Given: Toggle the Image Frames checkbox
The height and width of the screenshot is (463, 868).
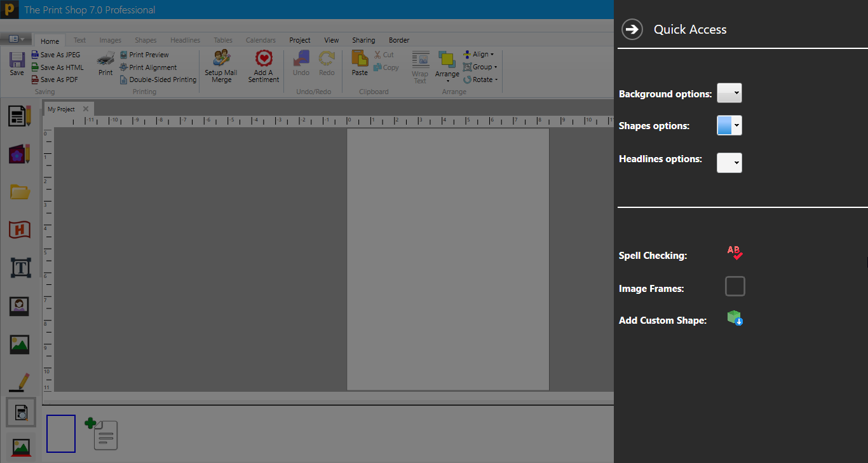Looking at the screenshot, I should (x=735, y=286).
